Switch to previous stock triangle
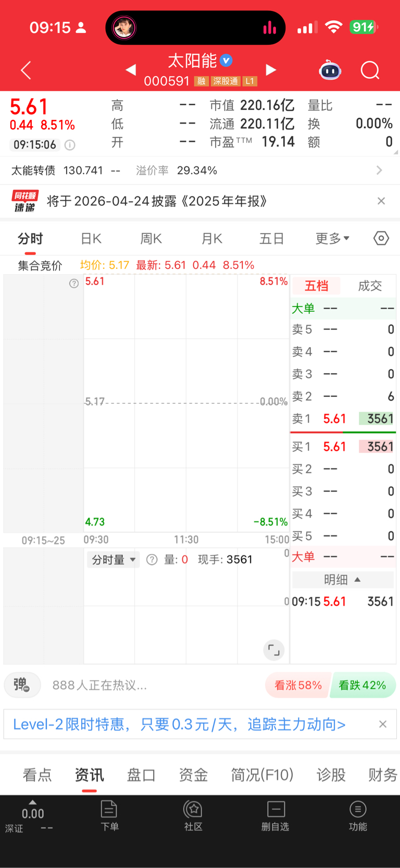This screenshot has height=868, width=400. point(131,69)
